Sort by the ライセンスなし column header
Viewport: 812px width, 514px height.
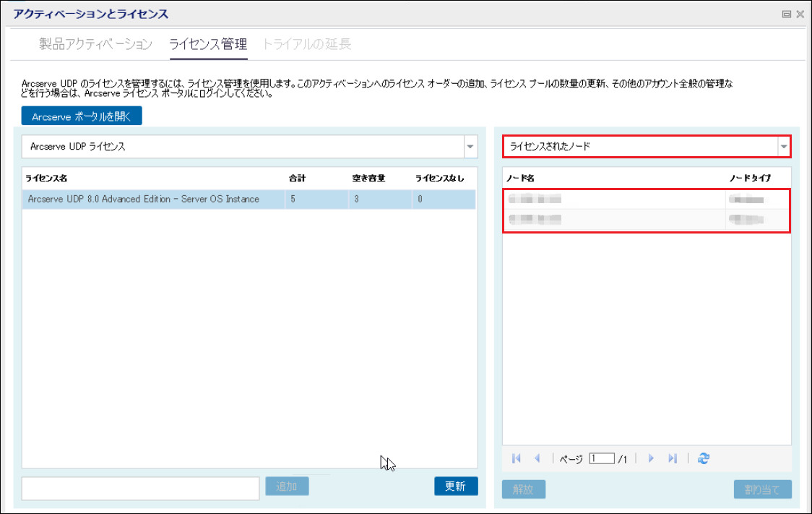point(440,179)
